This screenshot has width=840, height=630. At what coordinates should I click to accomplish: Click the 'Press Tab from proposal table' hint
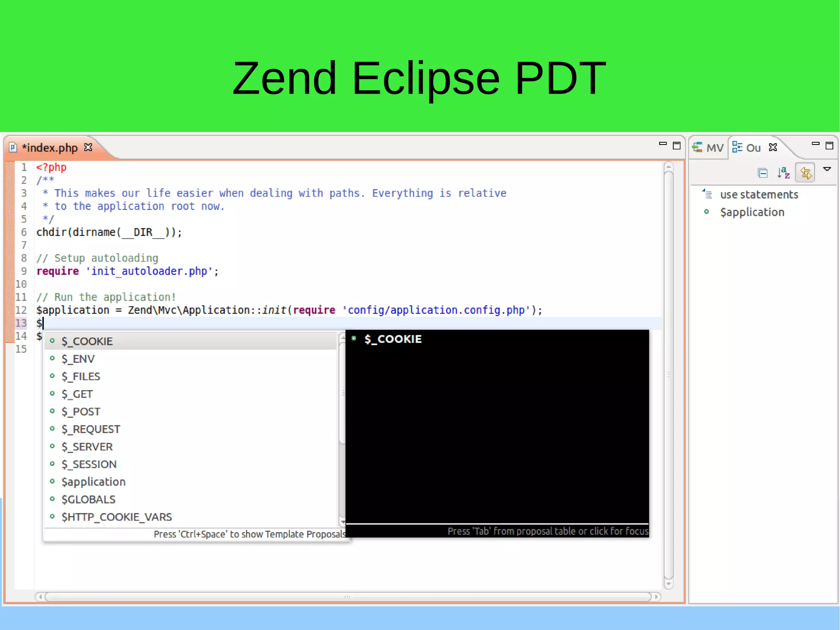click(548, 531)
